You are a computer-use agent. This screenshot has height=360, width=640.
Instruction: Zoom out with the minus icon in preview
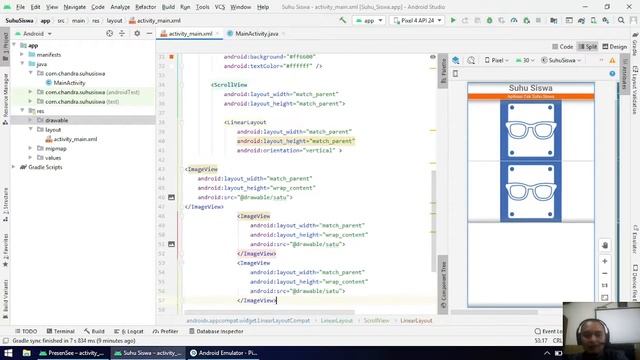coord(605,273)
